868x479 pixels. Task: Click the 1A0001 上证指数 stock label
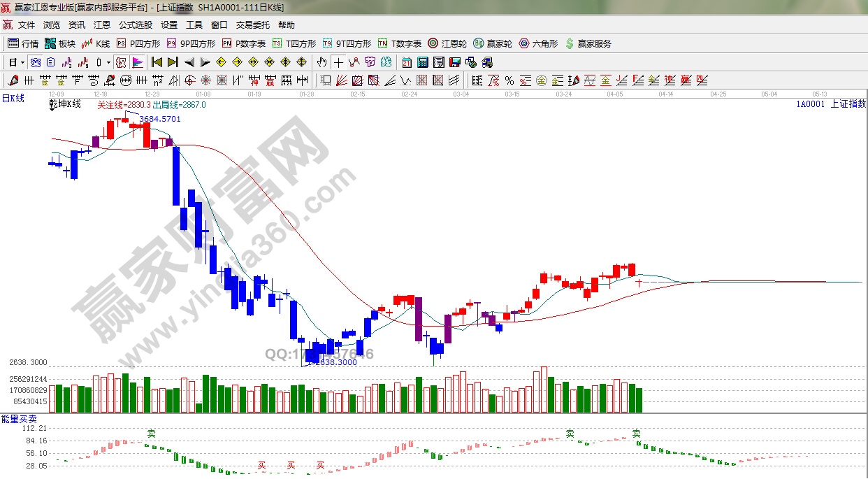pos(830,104)
